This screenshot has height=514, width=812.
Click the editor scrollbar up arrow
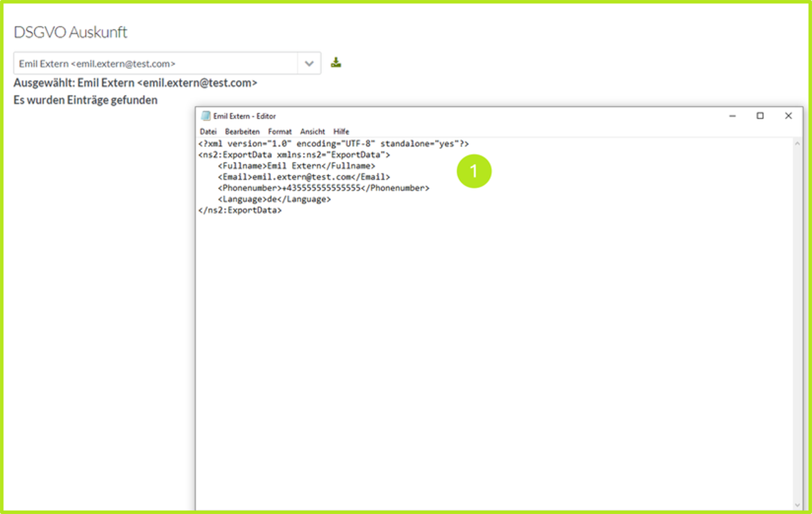click(x=797, y=144)
